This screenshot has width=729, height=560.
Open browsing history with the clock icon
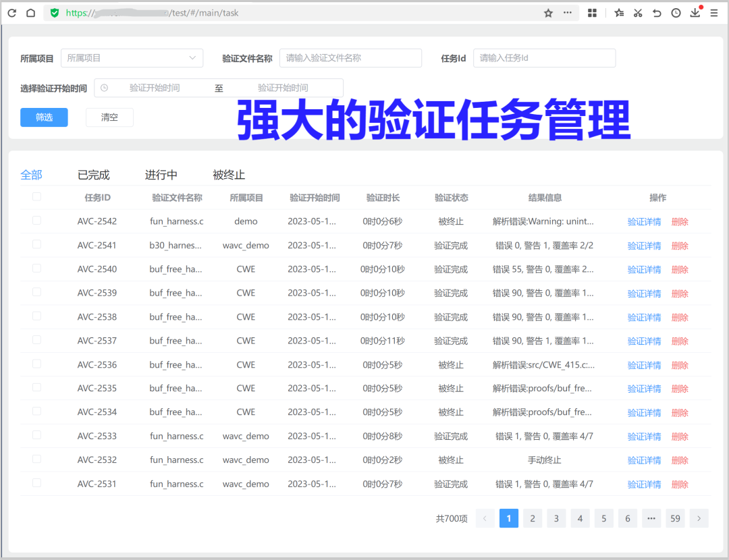pos(676,12)
